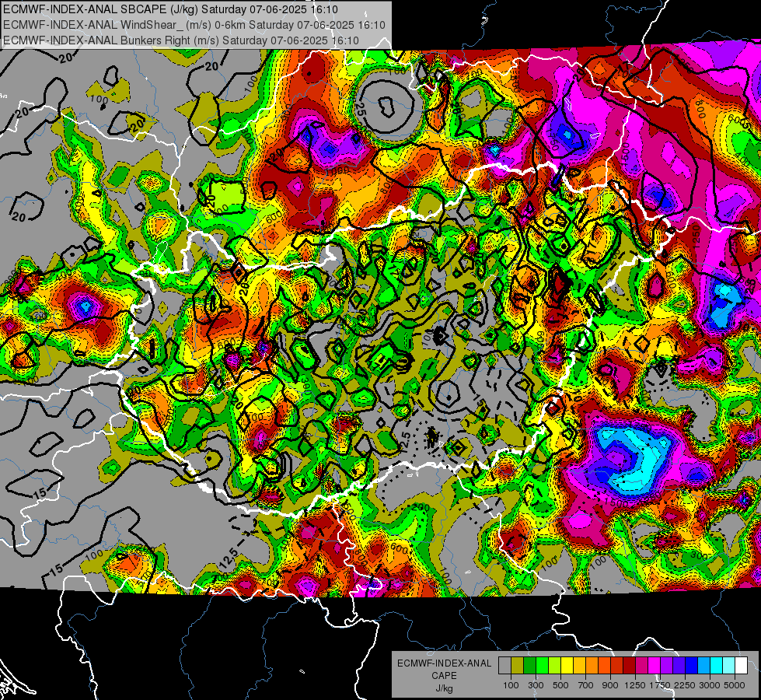Select the olive legend swatch after 100

(517, 666)
